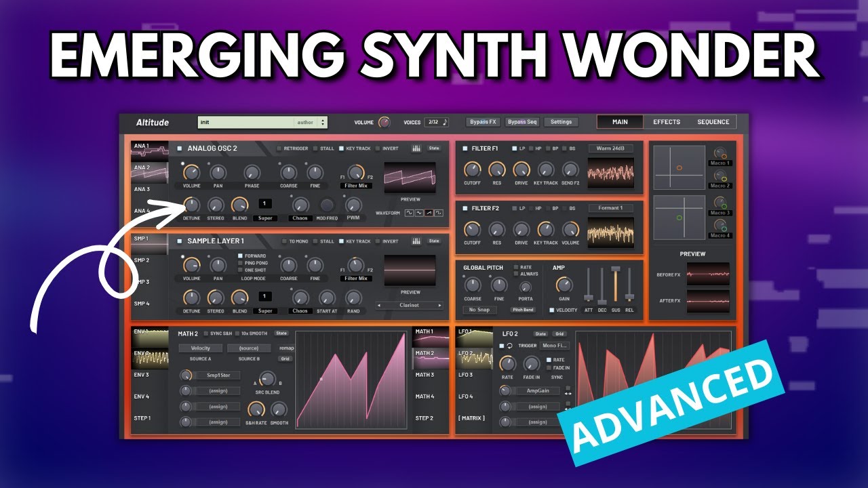Enable Sync S&H in Math 2
The image size is (868, 488).
[205, 333]
